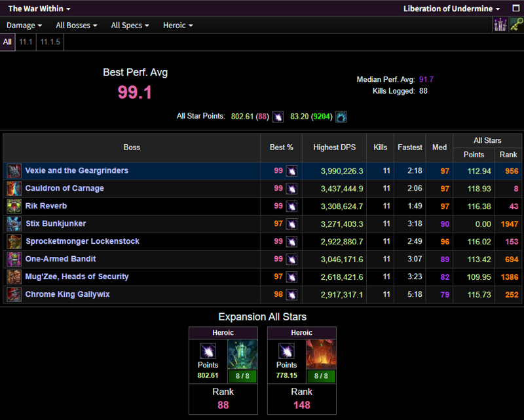The height and width of the screenshot is (420, 524).
Task: Click the Highest DPS column header
Action: click(334, 147)
